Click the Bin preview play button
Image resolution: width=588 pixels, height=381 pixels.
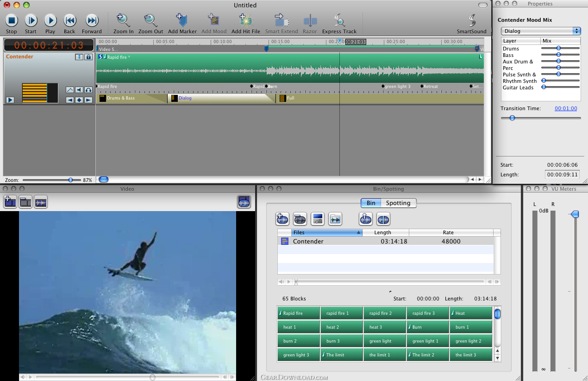tap(289, 281)
